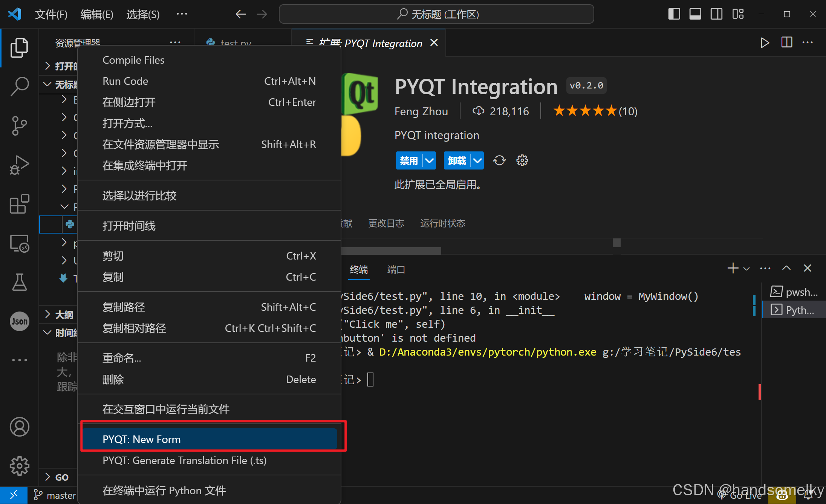Image resolution: width=826 pixels, height=504 pixels.
Task: Select 复制路径 from context menu
Action: pos(210,307)
